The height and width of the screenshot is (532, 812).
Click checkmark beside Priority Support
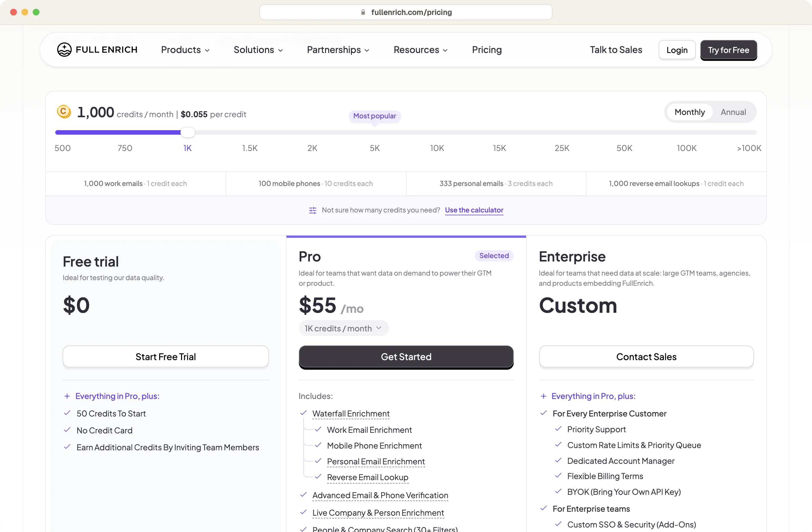pyautogui.click(x=558, y=429)
